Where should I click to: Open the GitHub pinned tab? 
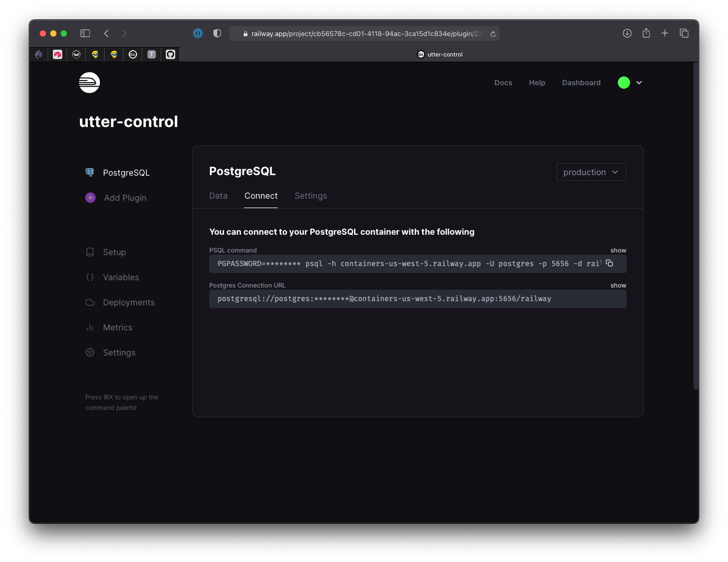tap(170, 54)
